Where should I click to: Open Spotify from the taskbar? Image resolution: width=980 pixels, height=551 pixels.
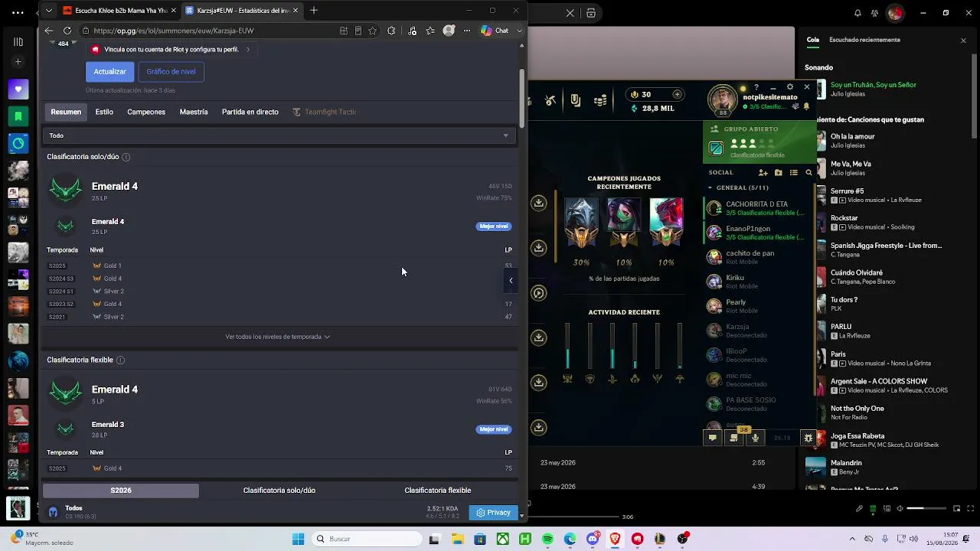point(547,539)
